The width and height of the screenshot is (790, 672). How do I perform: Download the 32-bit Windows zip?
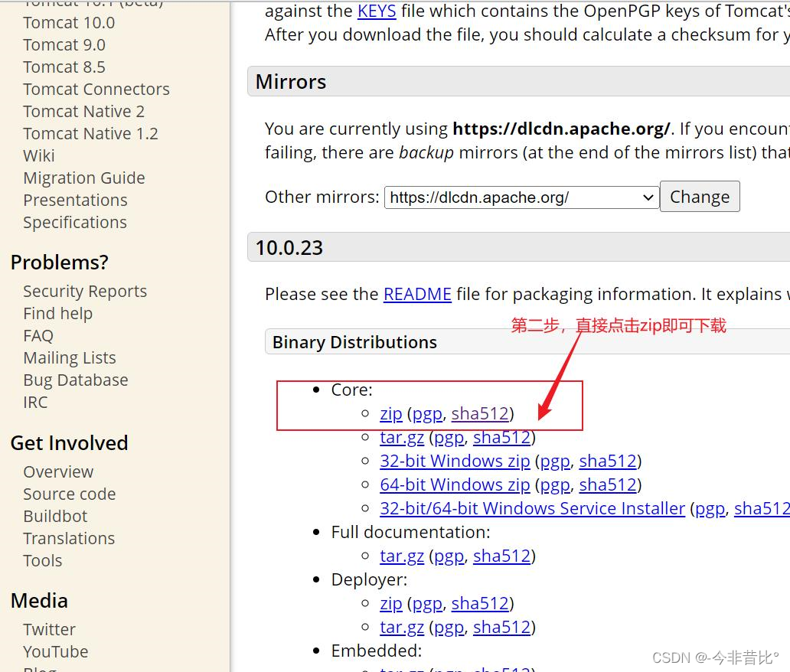click(x=455, y=462)
